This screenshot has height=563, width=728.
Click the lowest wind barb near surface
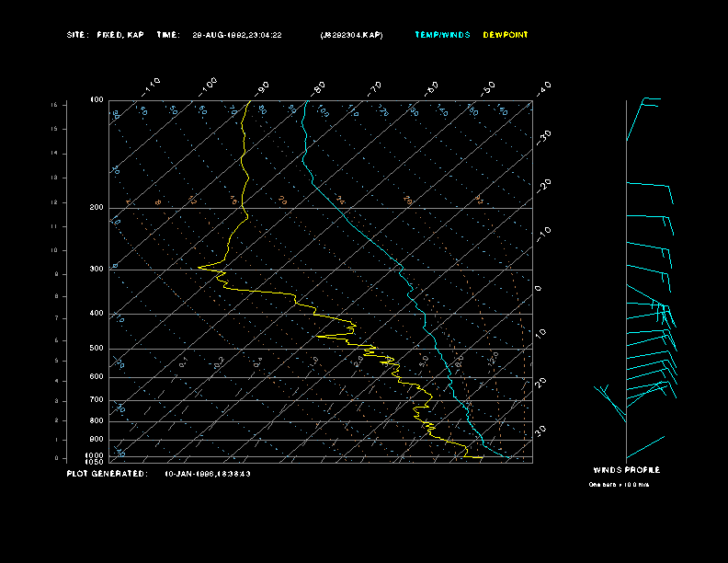point(645,447)
